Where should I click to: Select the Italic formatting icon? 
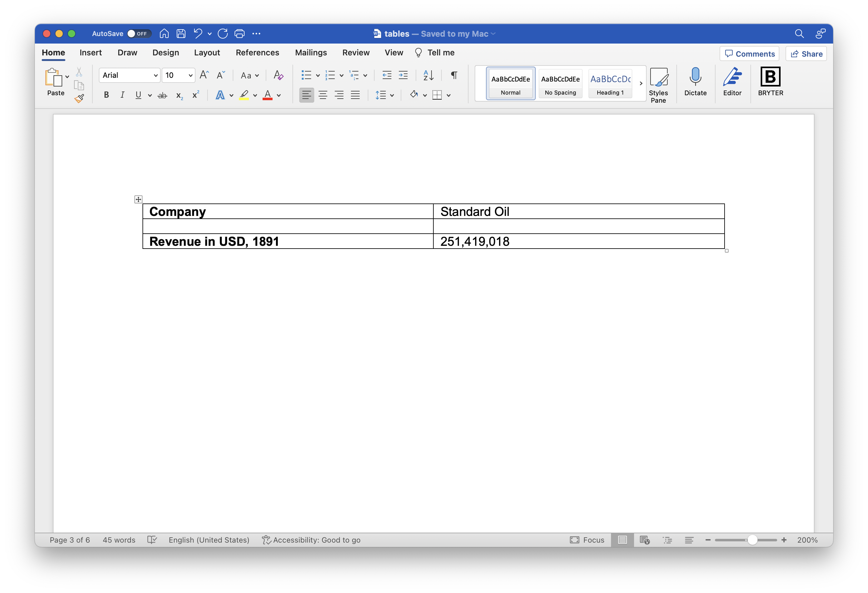coord(121,96)
